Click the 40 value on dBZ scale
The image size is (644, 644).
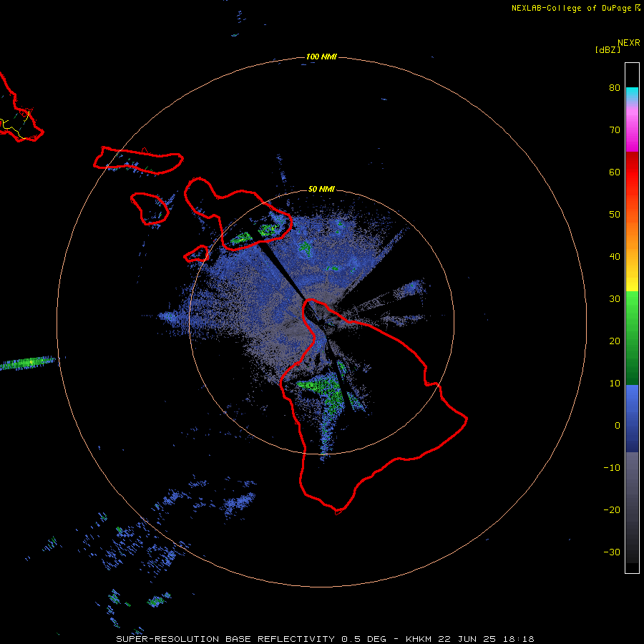(x=615, y=257)
